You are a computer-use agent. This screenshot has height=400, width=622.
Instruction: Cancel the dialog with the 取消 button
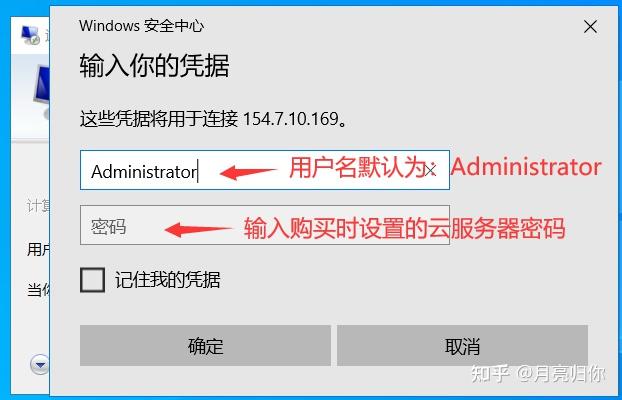coord(462,346)
